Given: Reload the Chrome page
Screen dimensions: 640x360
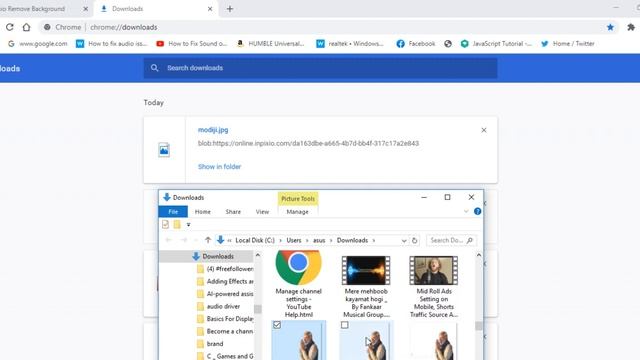Looking at the screenshot, I should [x=10, y=27].
